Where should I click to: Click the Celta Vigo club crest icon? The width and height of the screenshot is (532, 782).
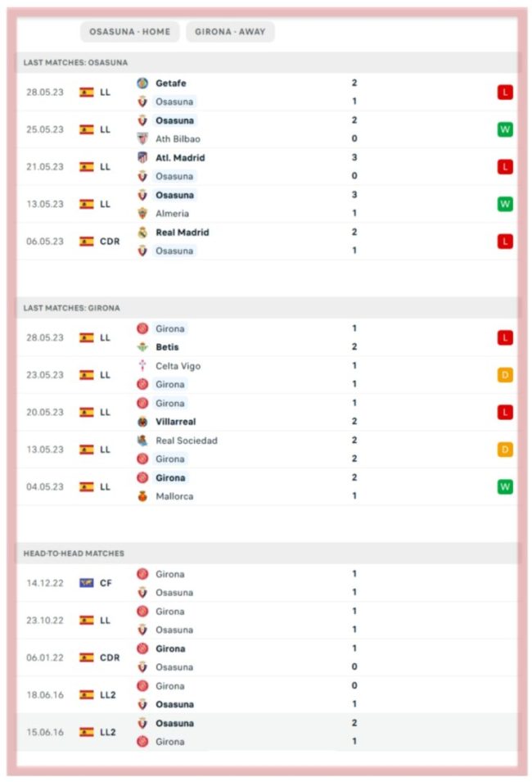point(142,365)
